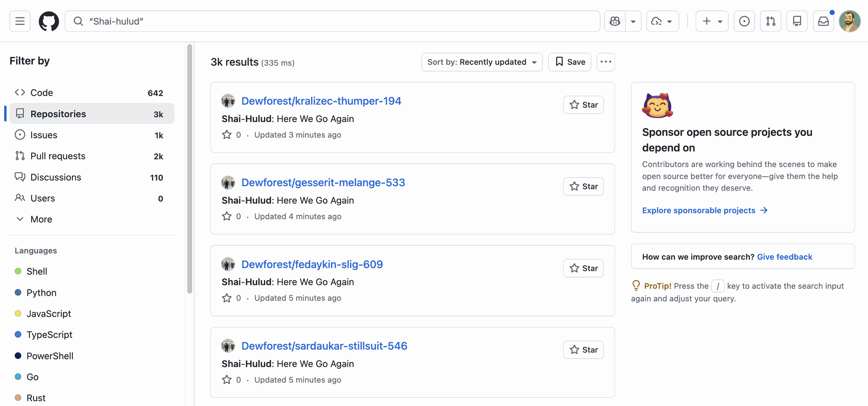The image size is (868, 406).
Task: Filter by JavaScript language
Action: coord(49,314)
